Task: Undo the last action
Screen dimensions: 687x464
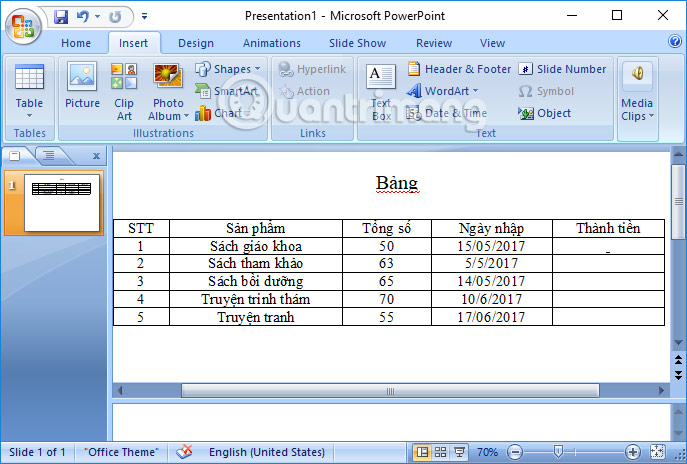Action: pos(82,17)
